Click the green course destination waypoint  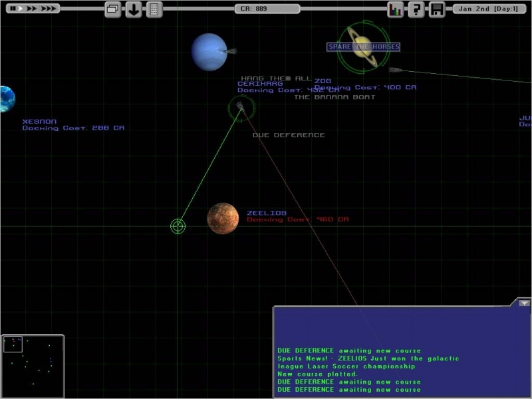178,226
